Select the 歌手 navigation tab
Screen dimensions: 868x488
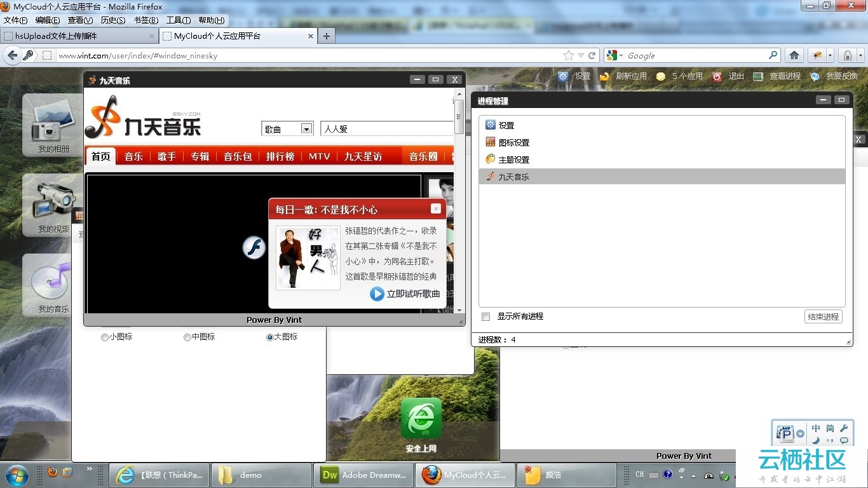click(166, 156)
